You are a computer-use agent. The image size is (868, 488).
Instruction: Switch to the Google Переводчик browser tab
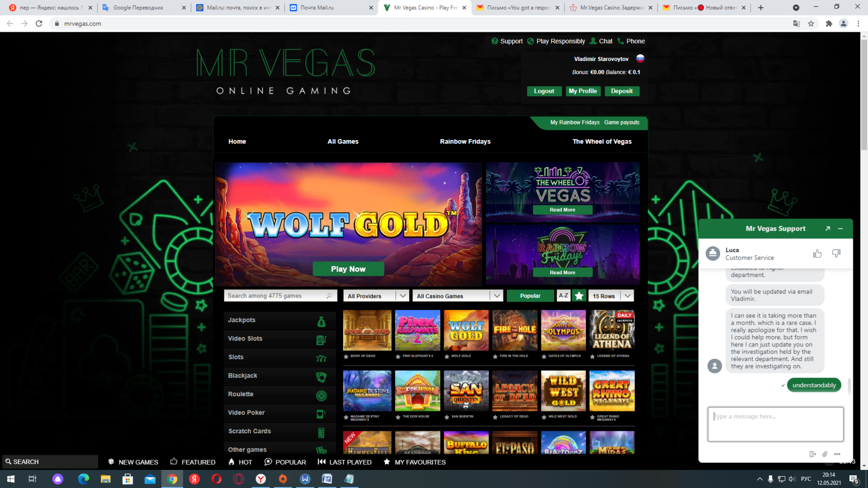pos(144,8)
